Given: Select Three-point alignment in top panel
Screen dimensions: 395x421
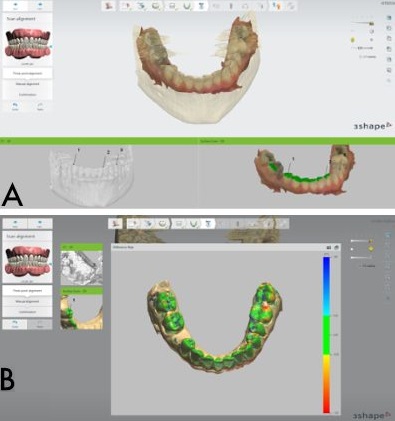Looking at the screenshot, I should pos(27,73).
